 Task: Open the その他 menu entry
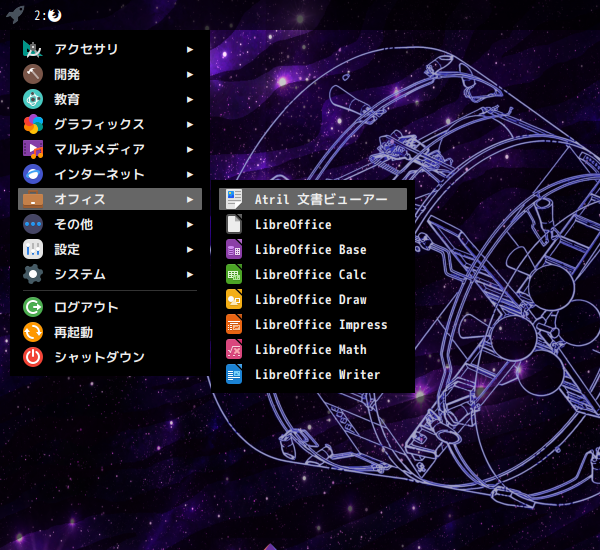coord(110,224)
